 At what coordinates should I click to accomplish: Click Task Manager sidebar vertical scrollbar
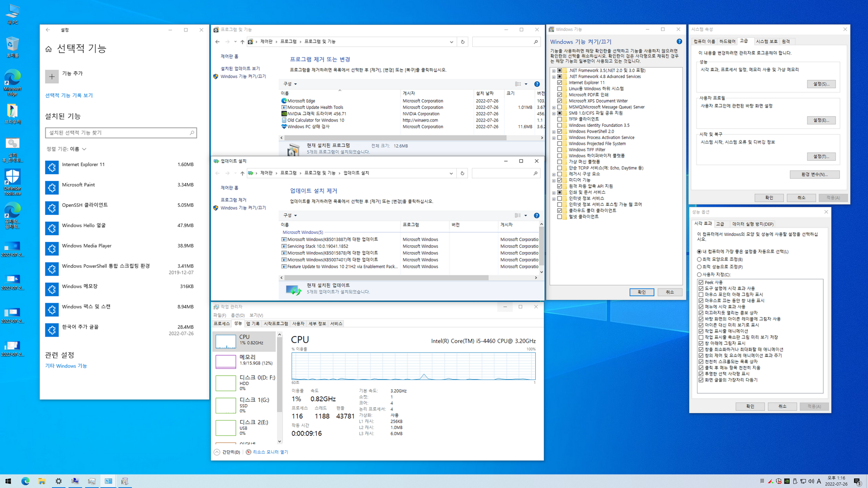(279, 375)
